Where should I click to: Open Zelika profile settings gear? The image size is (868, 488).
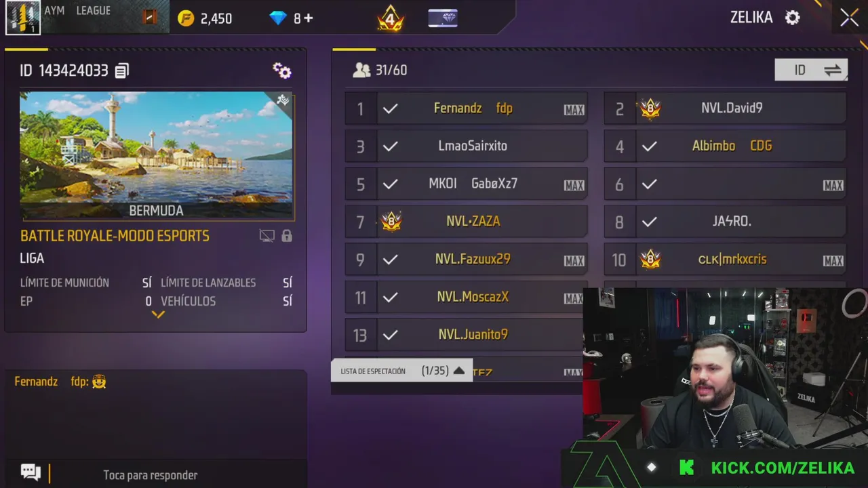(x=792, y=18)
